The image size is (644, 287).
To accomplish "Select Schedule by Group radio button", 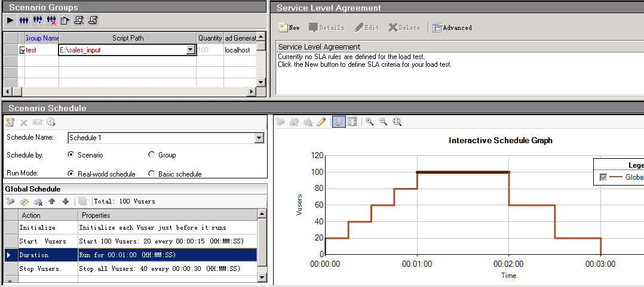I will [x=151, y=155].
